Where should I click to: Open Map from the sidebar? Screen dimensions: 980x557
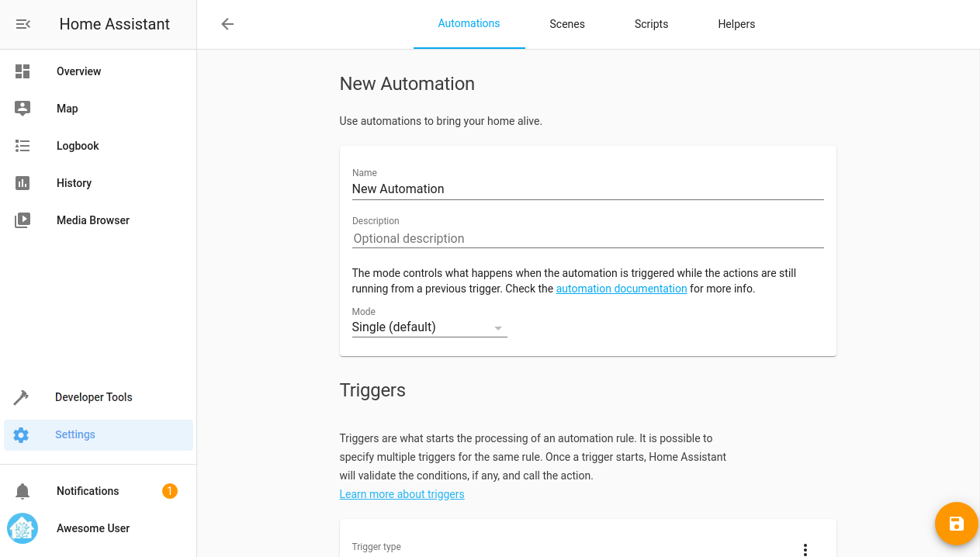click(x=99, y=109)
